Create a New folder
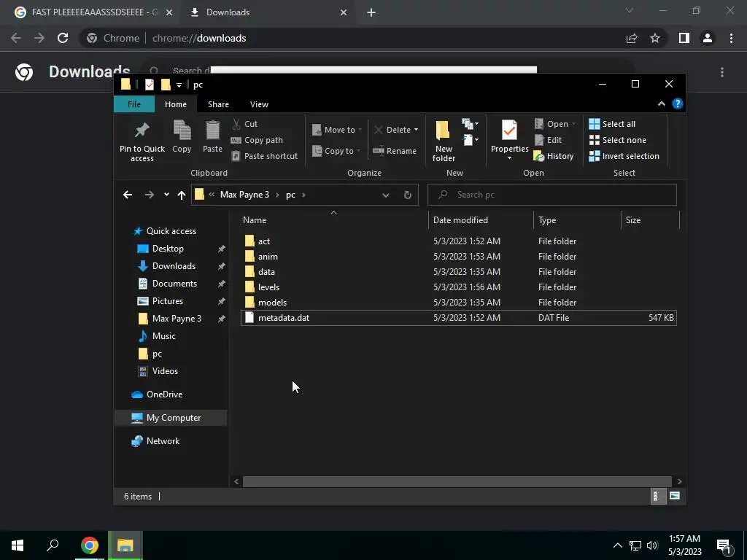The width and height of the screenshot is (747, 560). [444, 141]
